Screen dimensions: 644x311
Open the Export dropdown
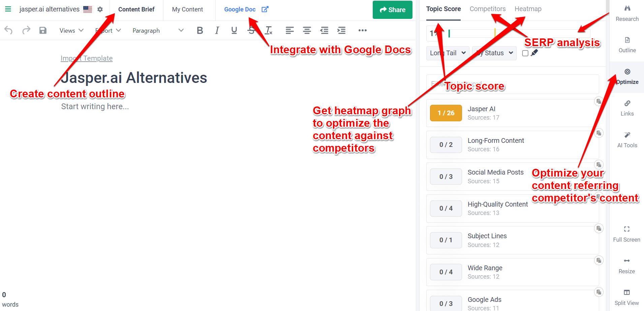point(108,31)
